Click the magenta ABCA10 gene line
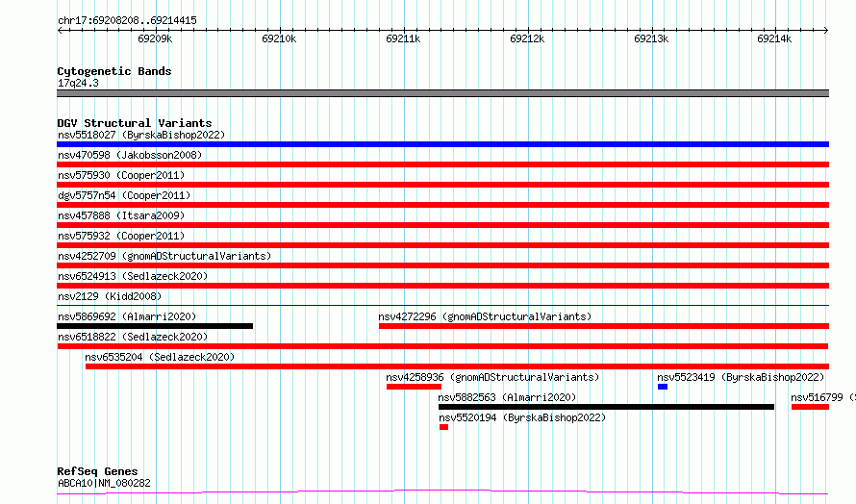Image resolution: width=856 pixels, height=504 pixels. [442, 492]
